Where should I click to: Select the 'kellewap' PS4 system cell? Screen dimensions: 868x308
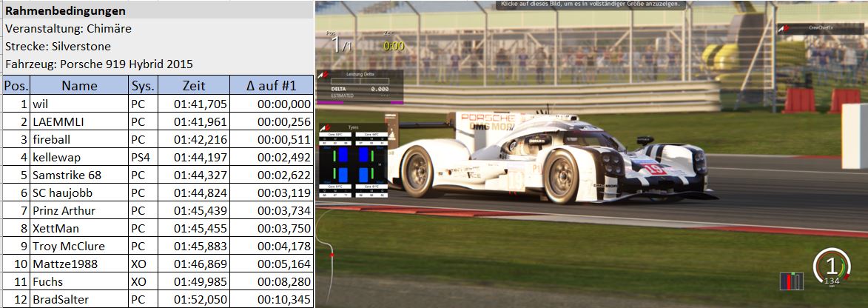[x=144, y=157]
